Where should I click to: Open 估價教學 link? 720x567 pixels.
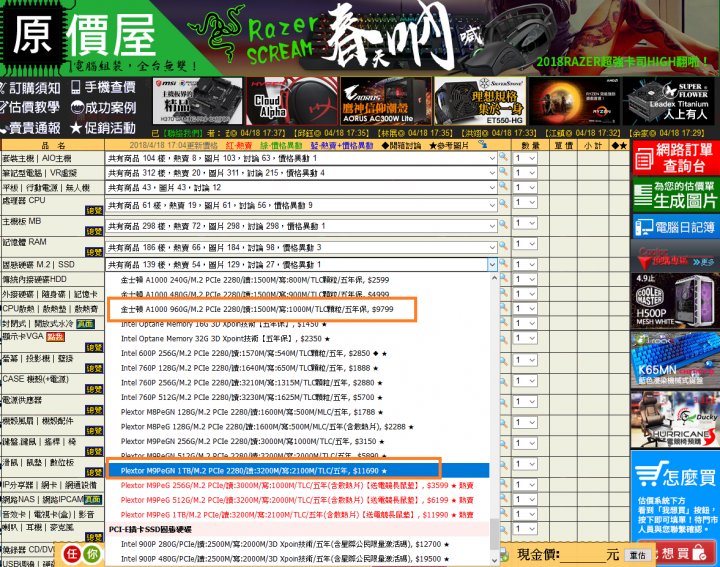(x=30, y=107)
